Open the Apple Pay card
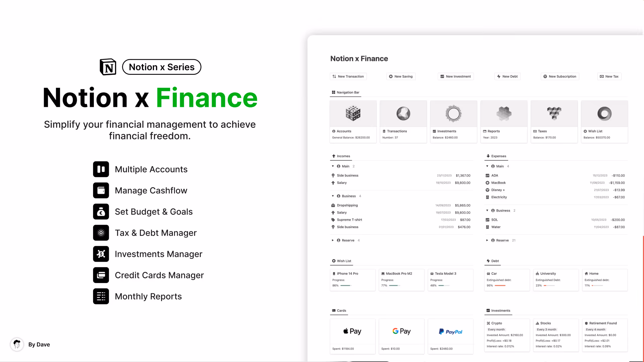The width and height of the screenshot is (644, 362). (x=352, y=336)
